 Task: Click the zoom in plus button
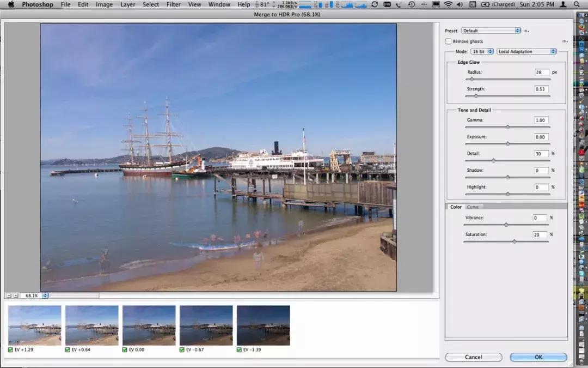click(x=16, y=295)
